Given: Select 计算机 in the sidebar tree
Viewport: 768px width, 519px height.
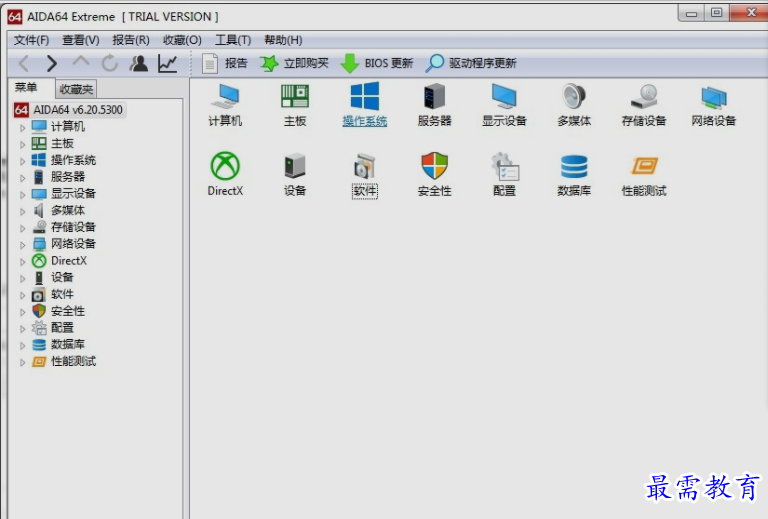Looking at the screenshot, I should 68,126.
